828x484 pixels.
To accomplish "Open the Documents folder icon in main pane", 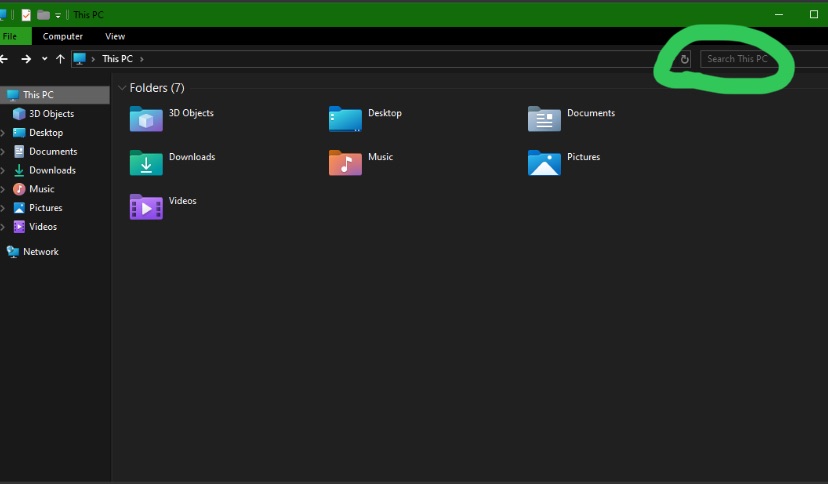I will [544, 119].
